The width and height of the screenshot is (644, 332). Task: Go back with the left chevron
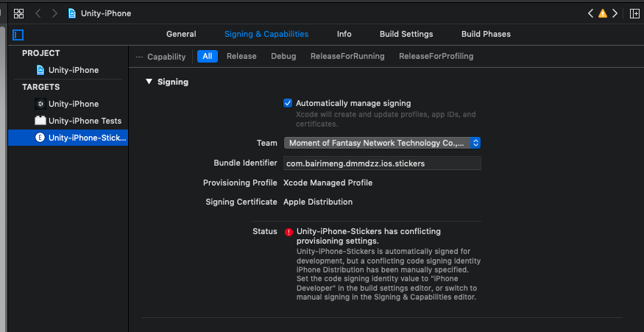[x=38, y=13]
